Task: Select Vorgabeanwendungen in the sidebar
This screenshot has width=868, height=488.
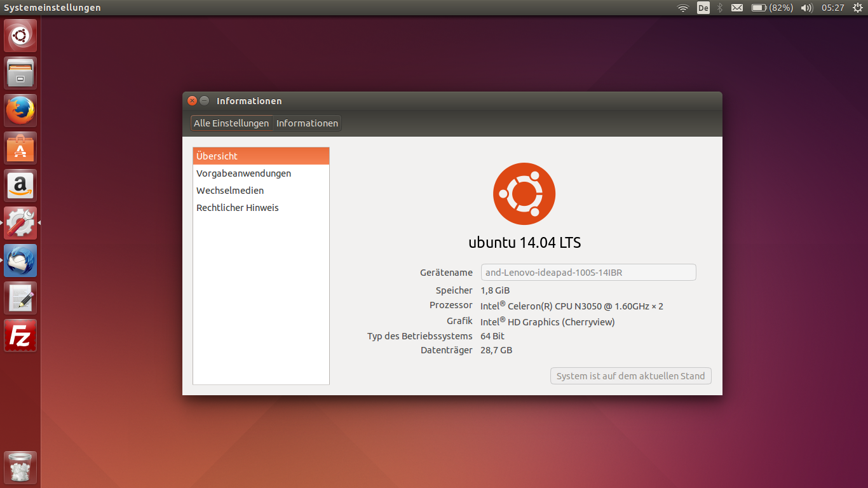Action: click(261, 173)
